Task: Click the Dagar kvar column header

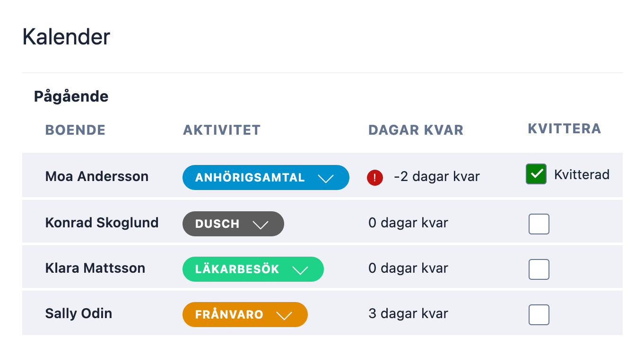Action: pos(416,130)
